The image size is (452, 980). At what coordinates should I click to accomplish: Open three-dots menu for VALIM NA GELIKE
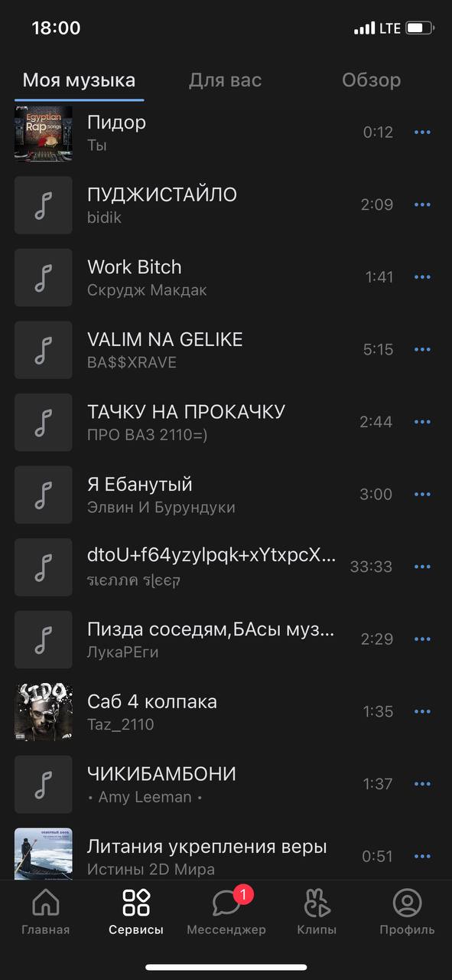(x=422, y=350)
